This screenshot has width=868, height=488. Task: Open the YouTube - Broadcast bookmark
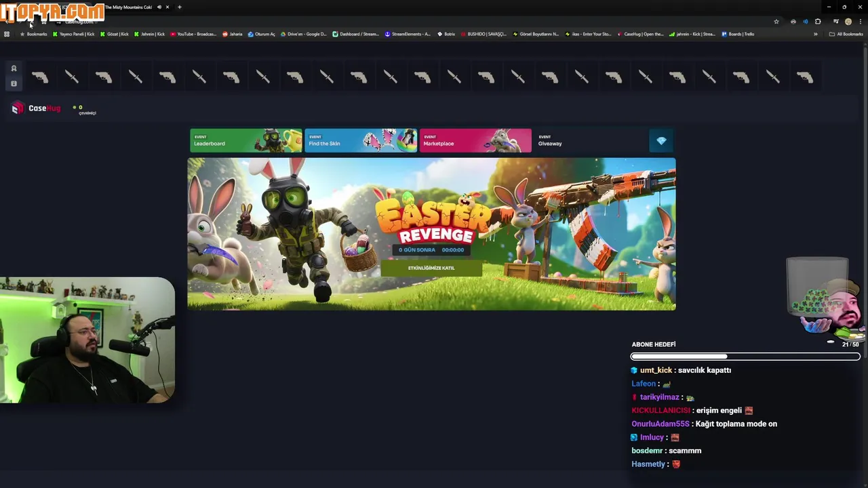coord(193,34)
